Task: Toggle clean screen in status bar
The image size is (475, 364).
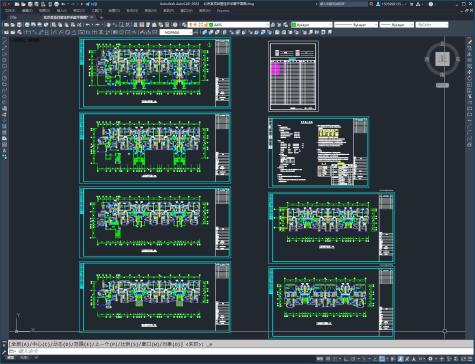Action: click(463, 359)
